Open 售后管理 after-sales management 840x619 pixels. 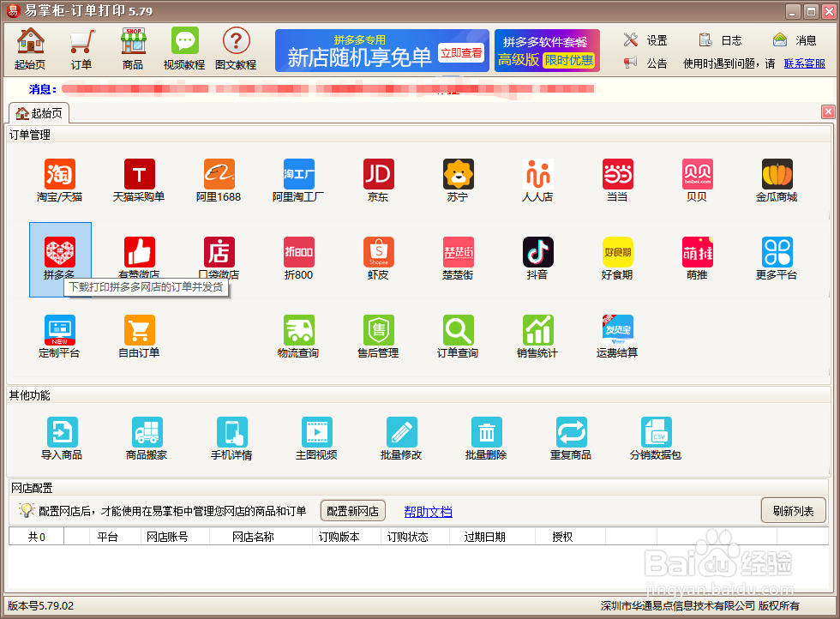click(378, 337)
